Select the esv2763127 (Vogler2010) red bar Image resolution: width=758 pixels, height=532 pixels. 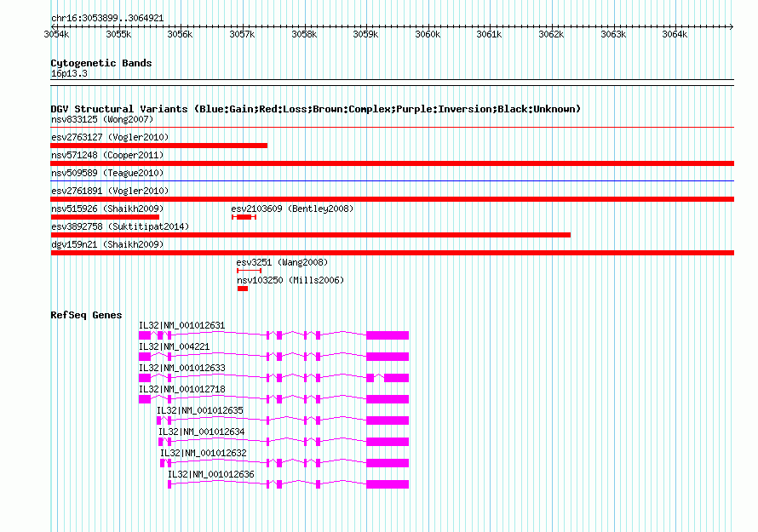(159, 146)
